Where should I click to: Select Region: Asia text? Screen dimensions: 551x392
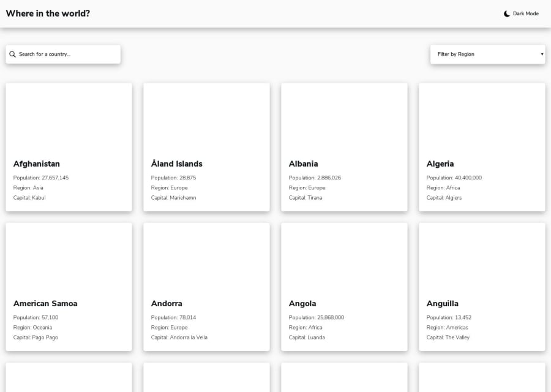(28, 188)
